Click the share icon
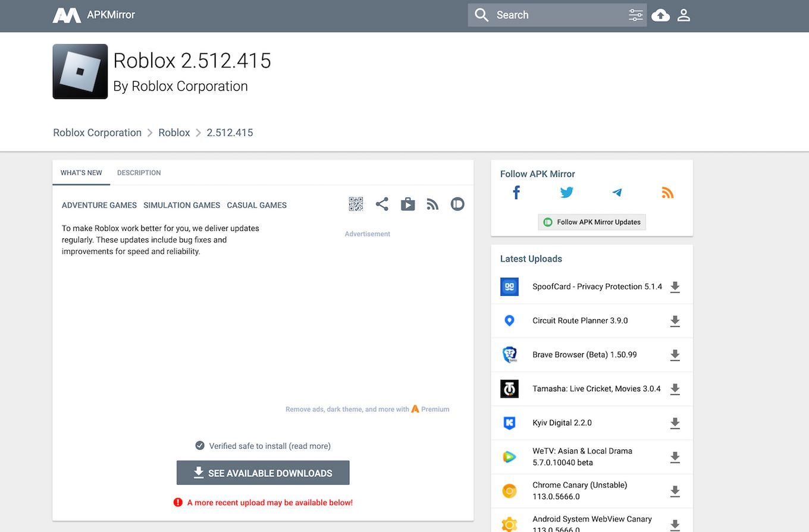Viewport: 809px width, 532px height. point(382,204)
